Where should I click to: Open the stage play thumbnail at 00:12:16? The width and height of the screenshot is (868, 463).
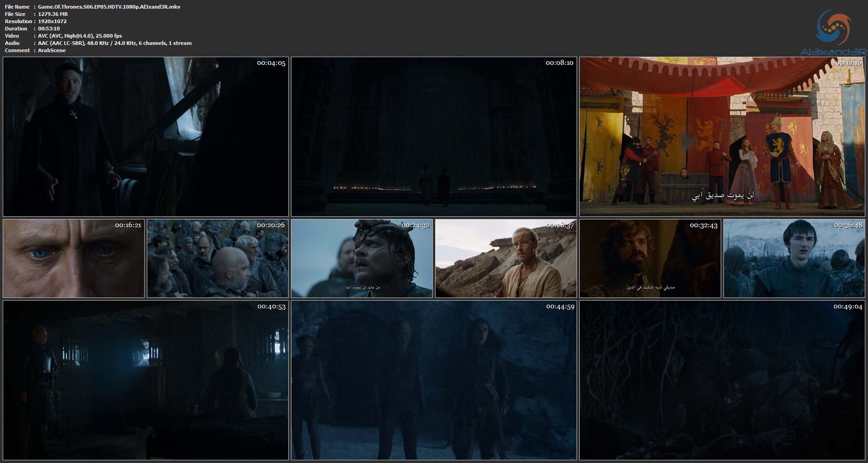point(722,136)
